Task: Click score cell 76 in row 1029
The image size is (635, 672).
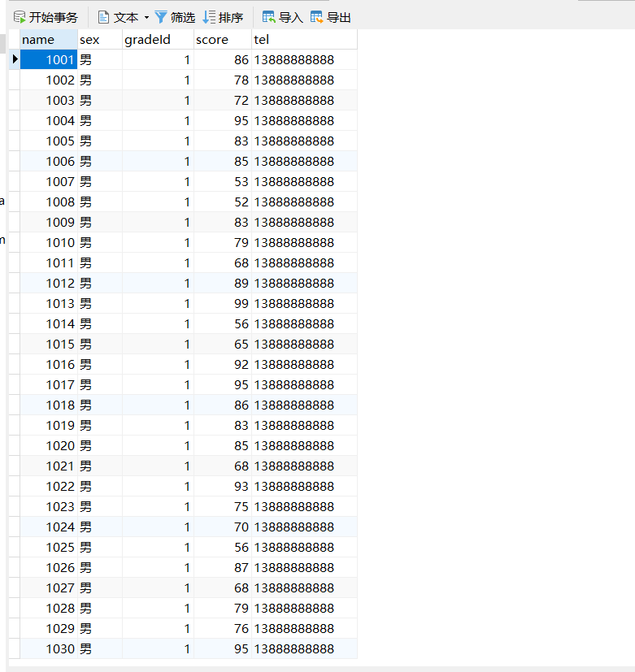Action: (x=223, y=629)
